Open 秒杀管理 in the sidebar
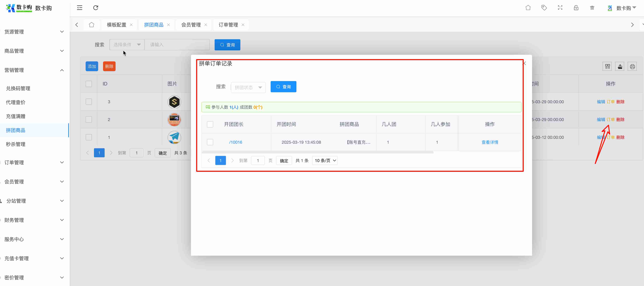644x286 pixels. 15,144
